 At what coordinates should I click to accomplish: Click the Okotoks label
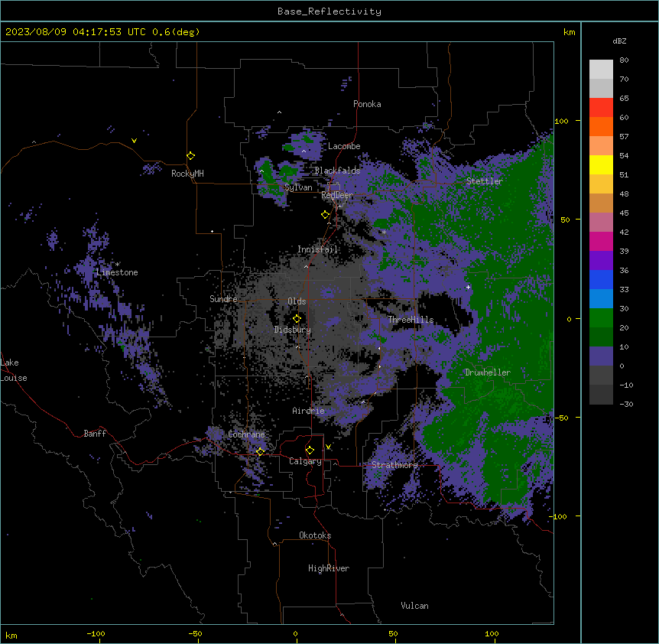[315, 535]
